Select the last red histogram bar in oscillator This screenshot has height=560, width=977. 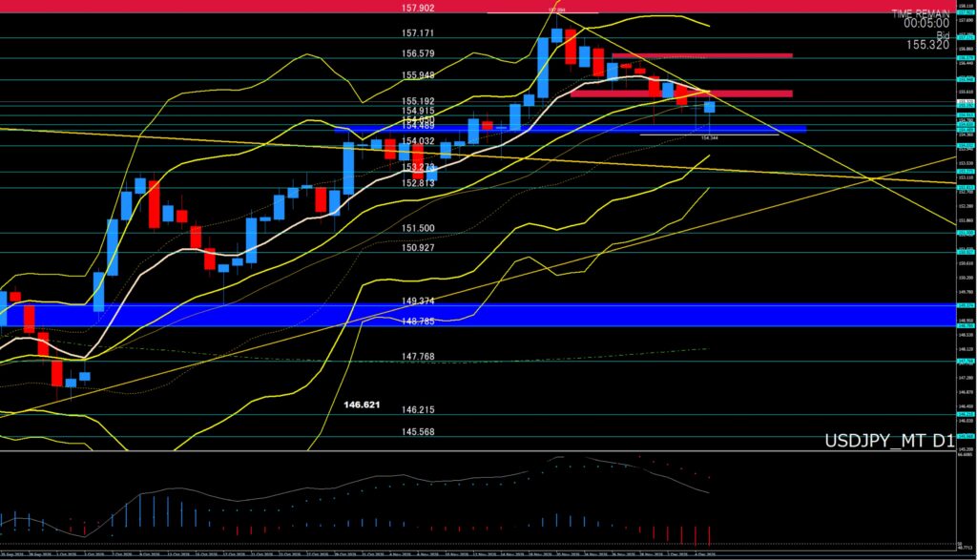tap(709, 534)
